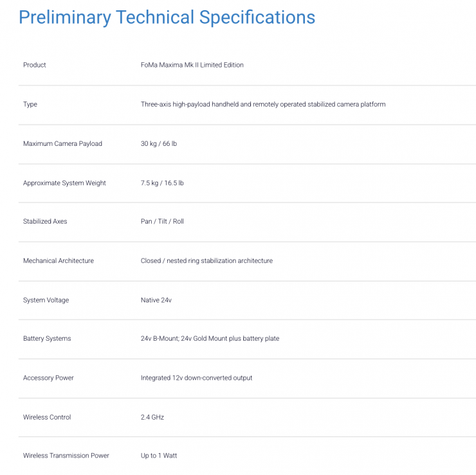Select the Stabilized Axes label
The image size is (476, 475).
click(45, 221)
